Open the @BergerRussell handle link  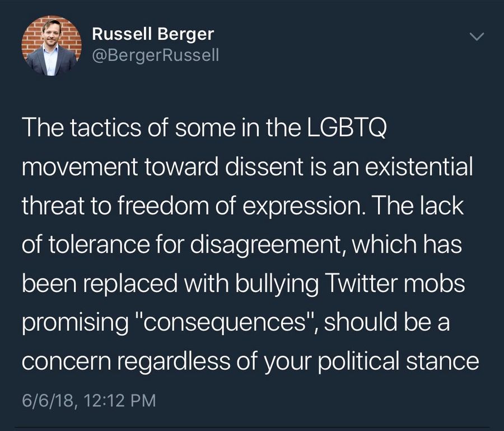tap(155, 55)
